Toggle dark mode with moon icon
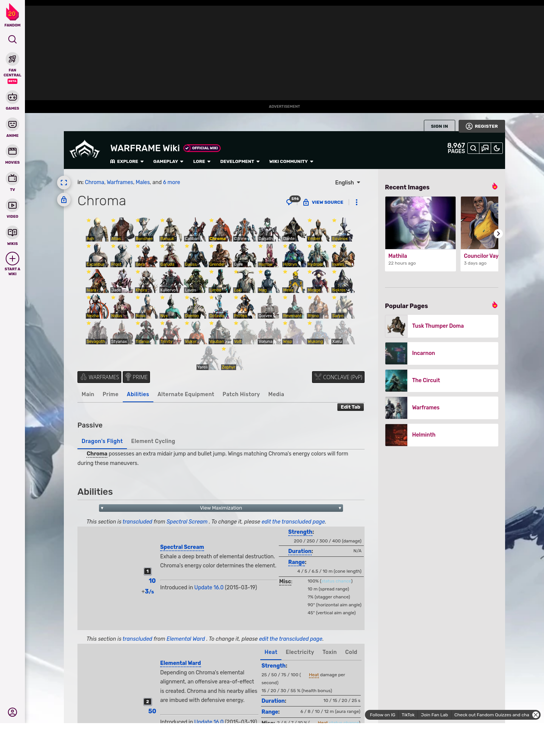This screenshot has height=756, width=544. (x=497, y=148)
